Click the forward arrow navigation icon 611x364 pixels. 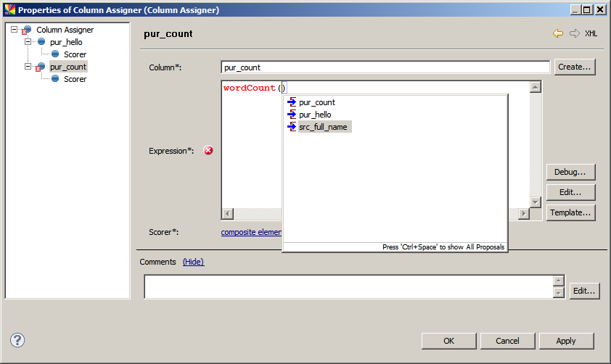[x=574, y=33]
